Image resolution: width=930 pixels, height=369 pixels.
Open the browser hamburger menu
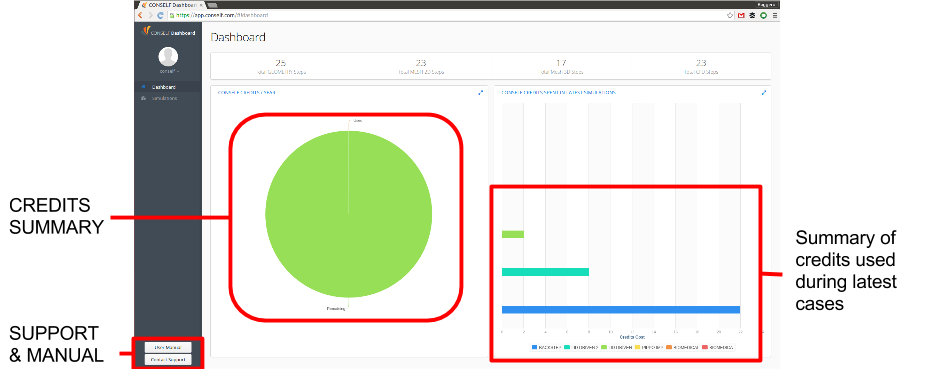pyautogui.click(x=775, y=15)
